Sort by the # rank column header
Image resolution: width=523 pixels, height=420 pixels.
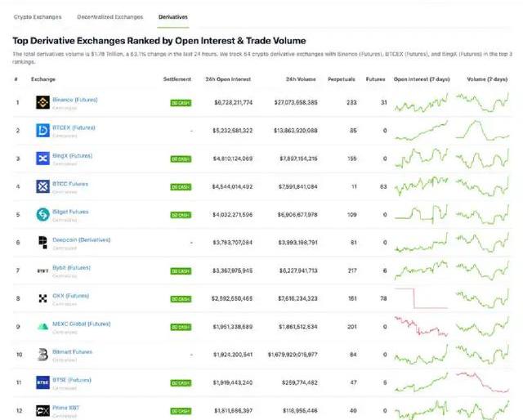(16, 79)
